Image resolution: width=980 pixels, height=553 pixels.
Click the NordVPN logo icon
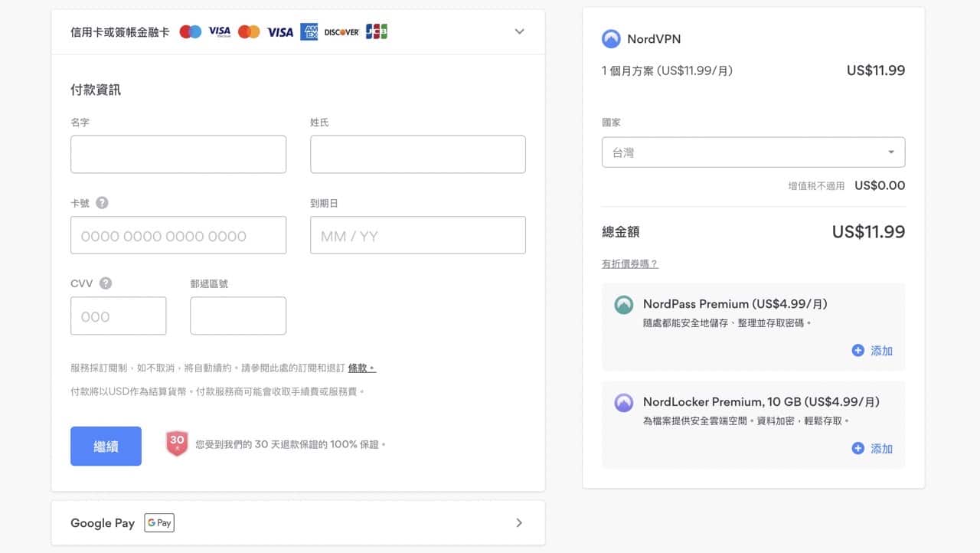(611, 38)
